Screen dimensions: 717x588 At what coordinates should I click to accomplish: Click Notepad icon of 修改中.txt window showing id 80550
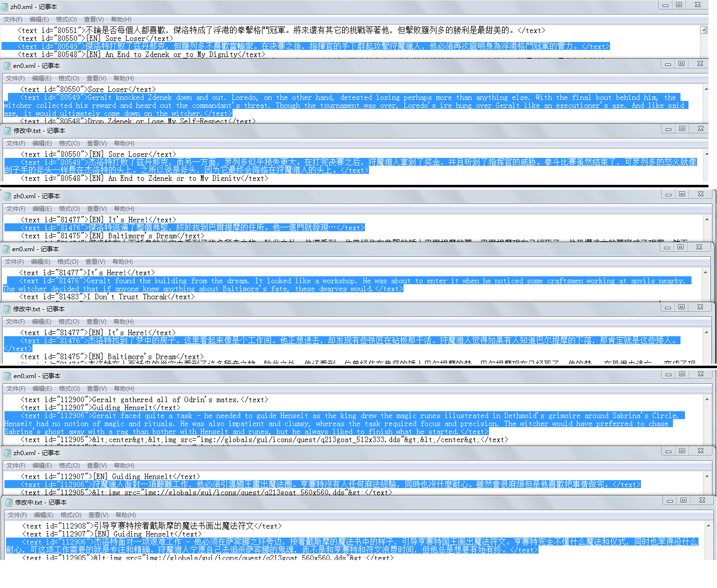point(7,130)
